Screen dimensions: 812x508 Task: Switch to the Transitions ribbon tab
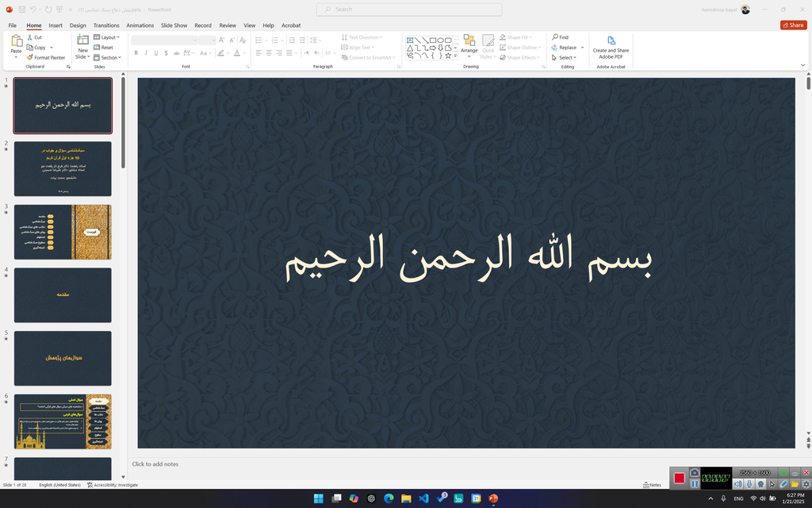coord(106,25)
